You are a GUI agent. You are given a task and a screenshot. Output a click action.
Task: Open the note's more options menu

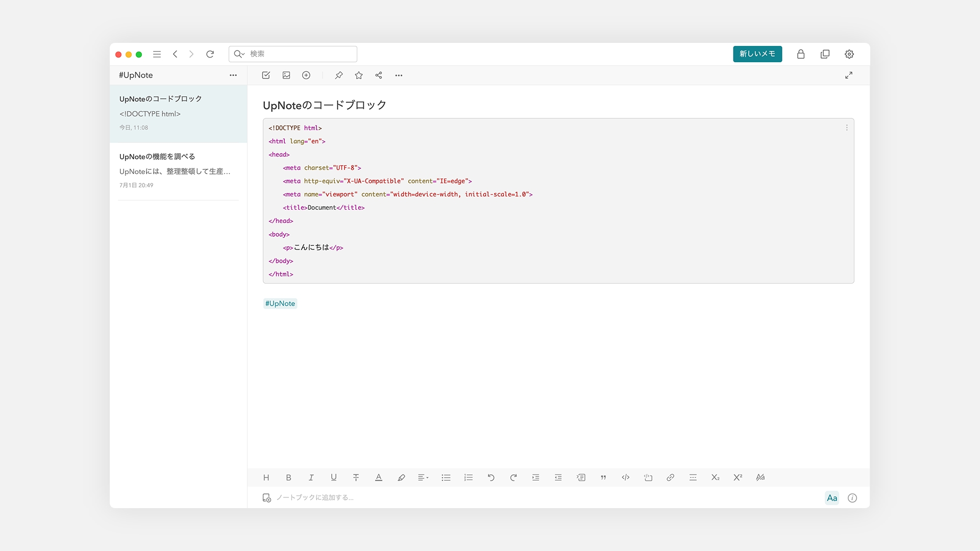(399, 75)
